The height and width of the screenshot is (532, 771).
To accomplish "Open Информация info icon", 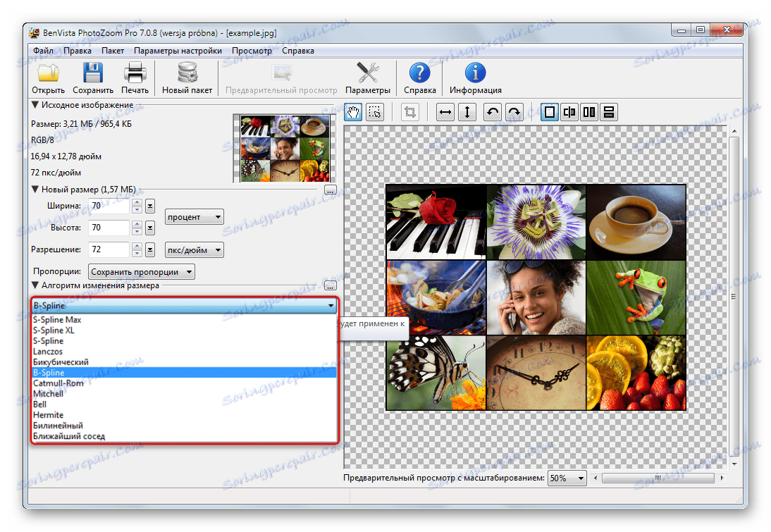I will click(x=475, y=73).
